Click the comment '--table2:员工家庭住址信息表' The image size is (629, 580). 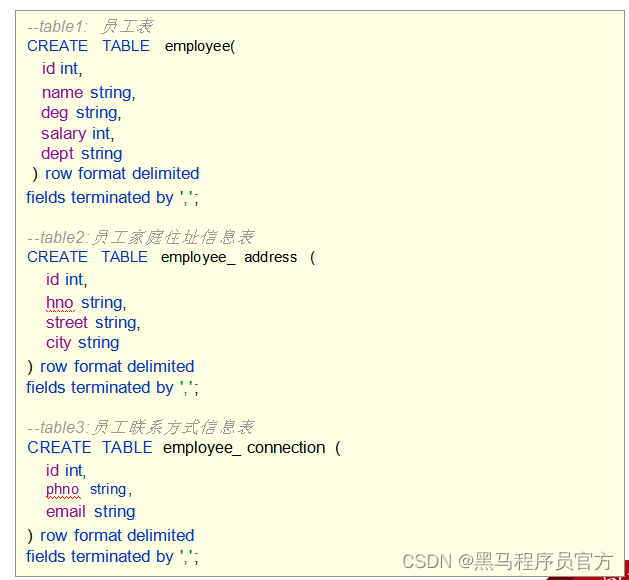tap(140, 237)
